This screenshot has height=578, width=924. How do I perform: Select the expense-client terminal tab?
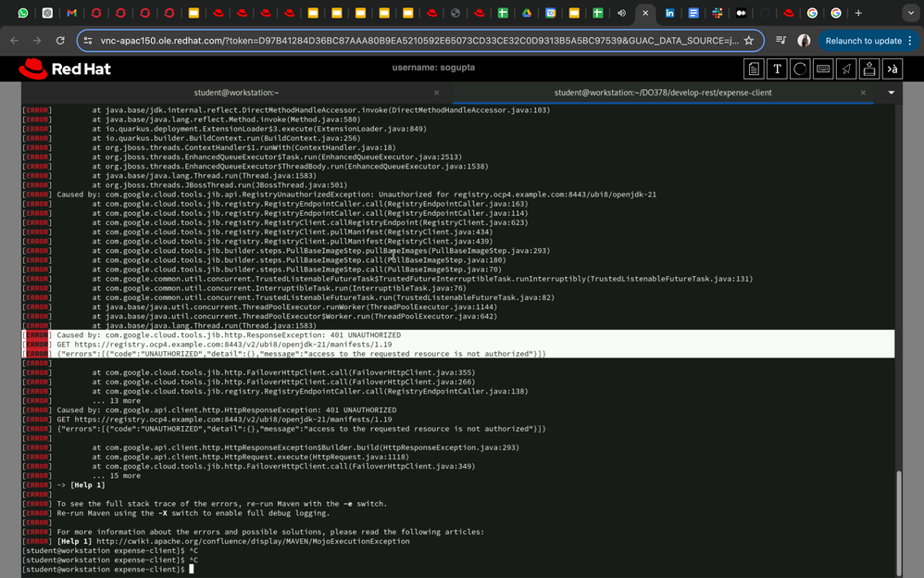(x=662, y=93)
